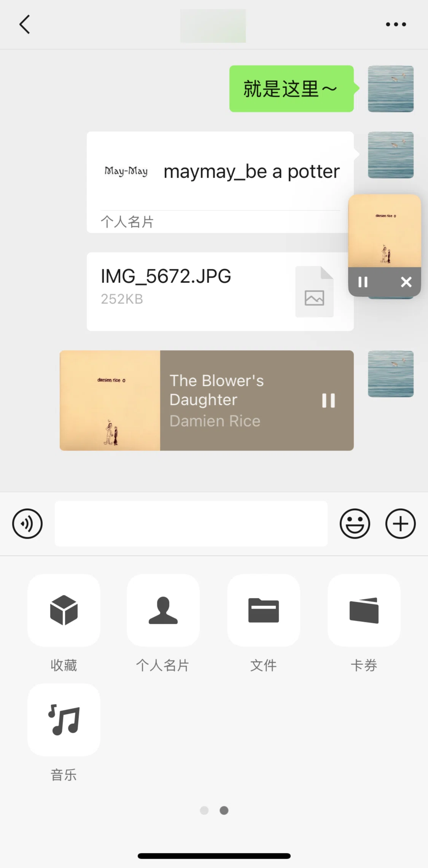
Task: Open IMG_5672.JPG file message
Action: pyautogui.click(x=220, y=291)
